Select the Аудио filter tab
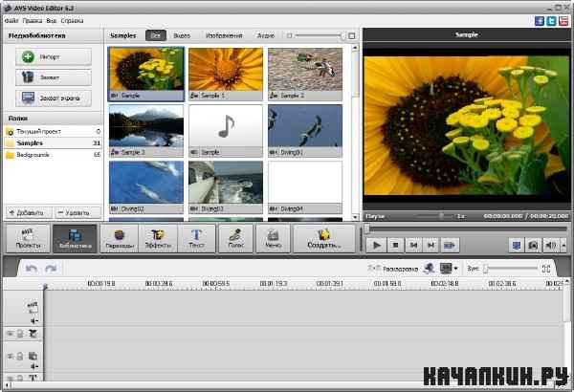This screenshot has width=574, height=392. coord(266,35)
